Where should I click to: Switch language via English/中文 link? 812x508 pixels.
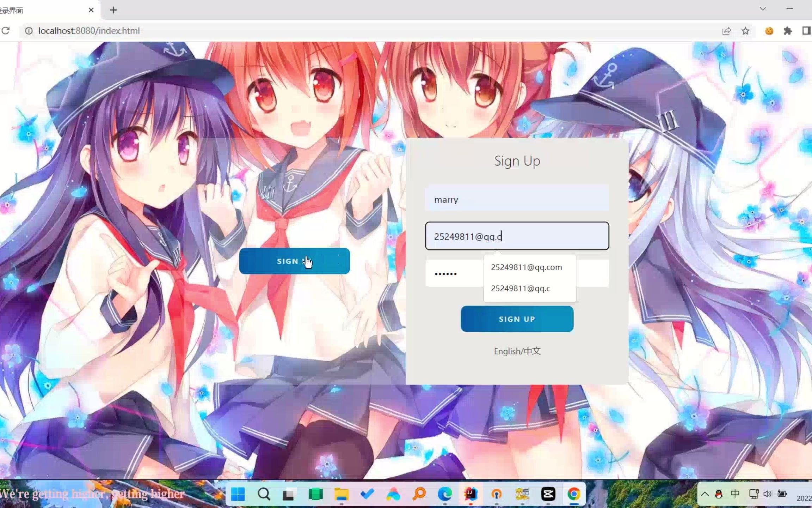[x=517, y=351]
